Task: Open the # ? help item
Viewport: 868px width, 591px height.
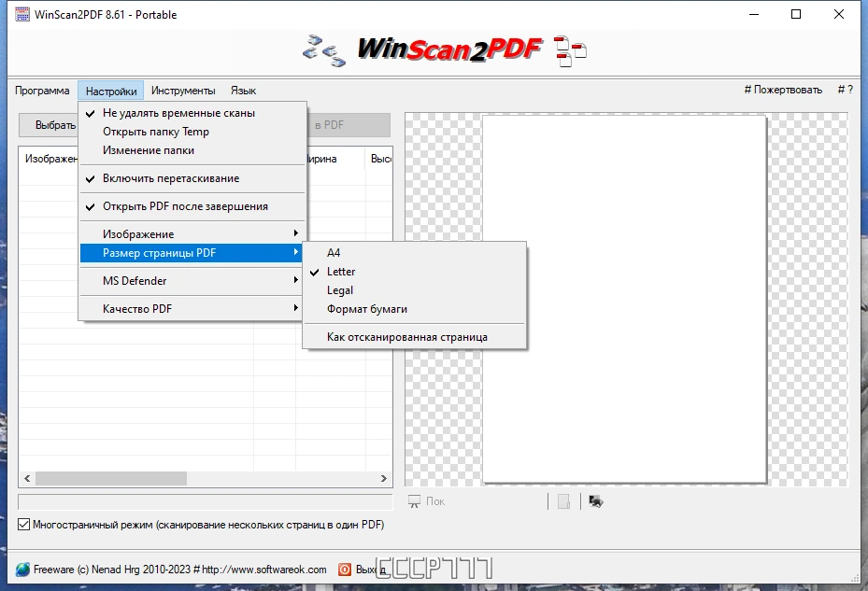Action: pyautogui.click(x=845, y=90)
